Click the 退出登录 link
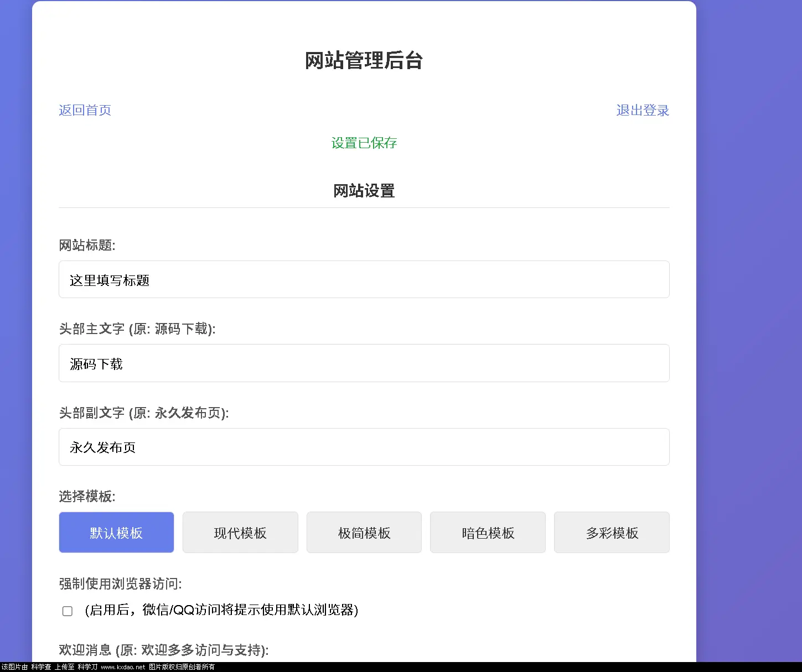This screenshot has width=802, height=672. pos(643,110)
